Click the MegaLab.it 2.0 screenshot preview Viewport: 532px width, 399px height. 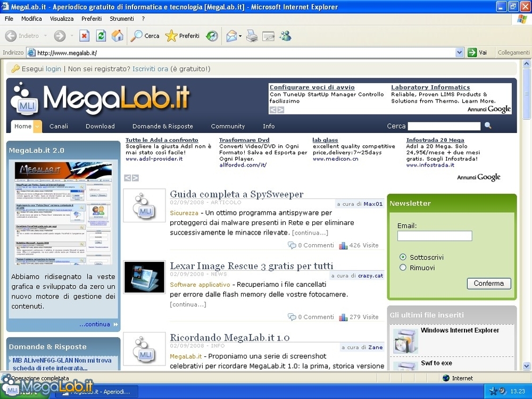63,213
